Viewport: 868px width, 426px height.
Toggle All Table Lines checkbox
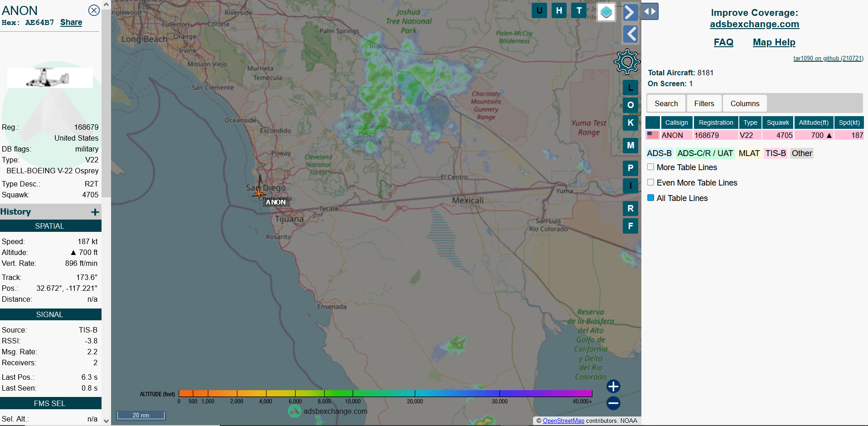(650, 198)
